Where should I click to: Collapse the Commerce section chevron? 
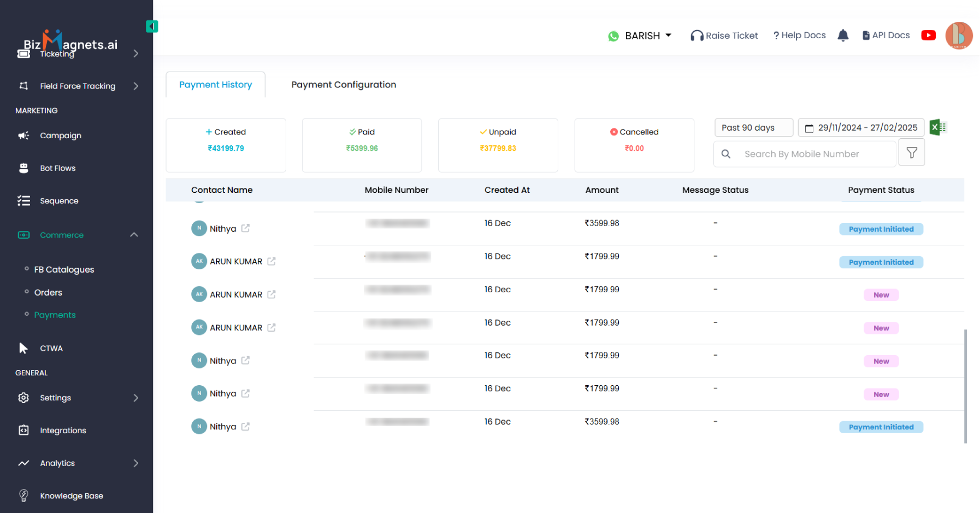[x=134, y=235]
